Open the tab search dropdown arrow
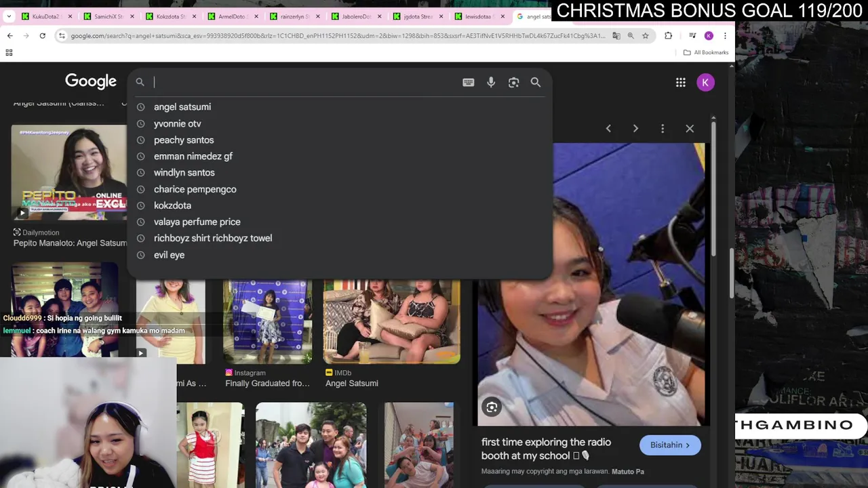 (x=9, y=16)
